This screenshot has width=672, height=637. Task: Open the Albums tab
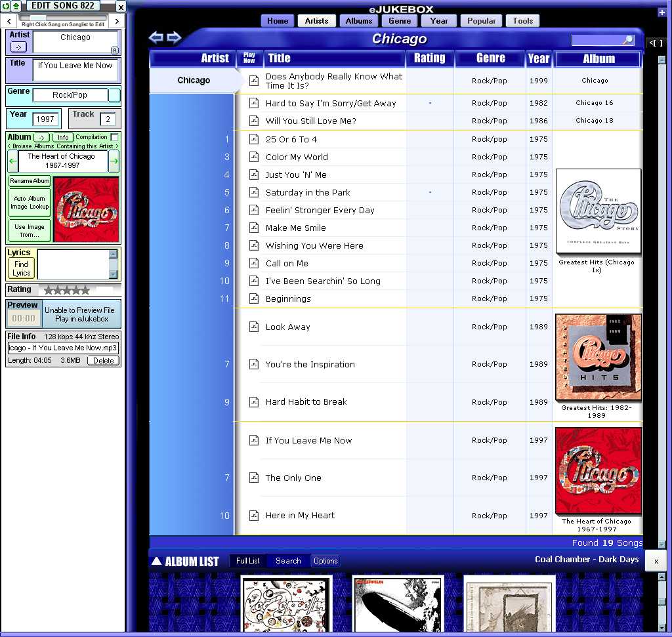[x=359, y=21]
